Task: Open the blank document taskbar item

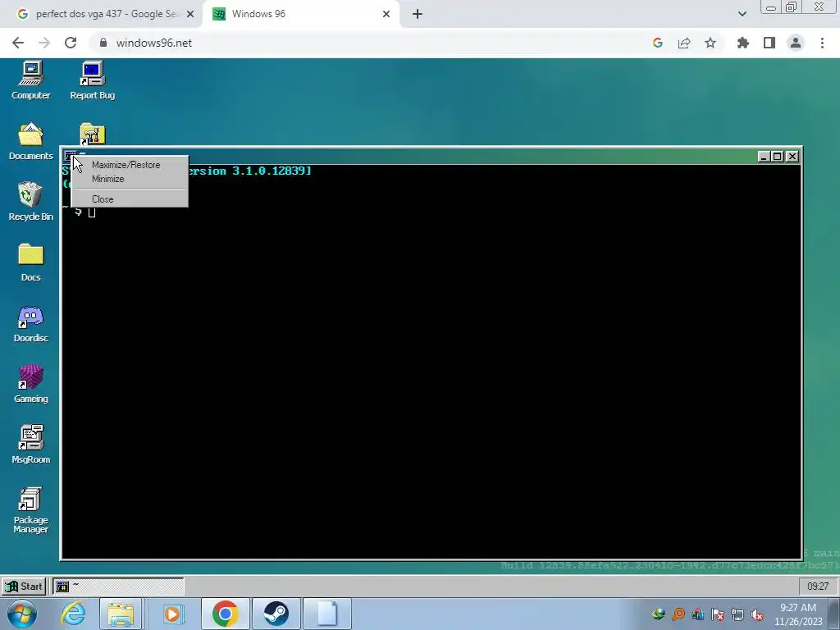Action: 327,614
